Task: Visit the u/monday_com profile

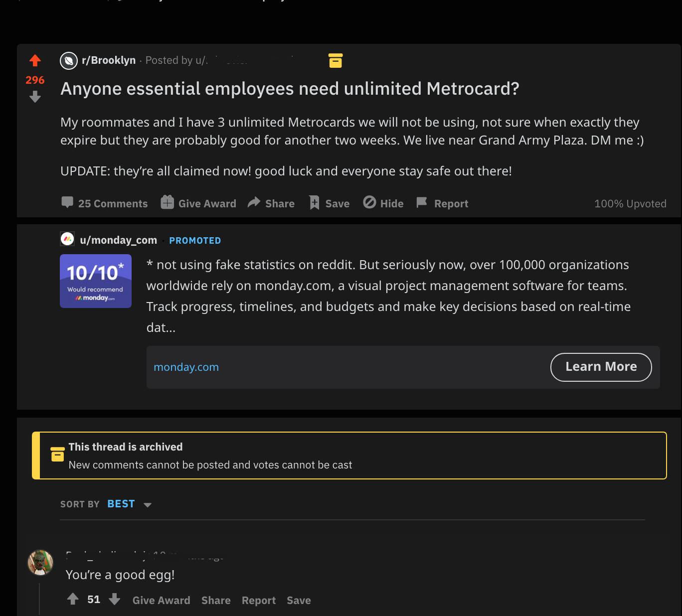Action: click(x=119, y=240)
